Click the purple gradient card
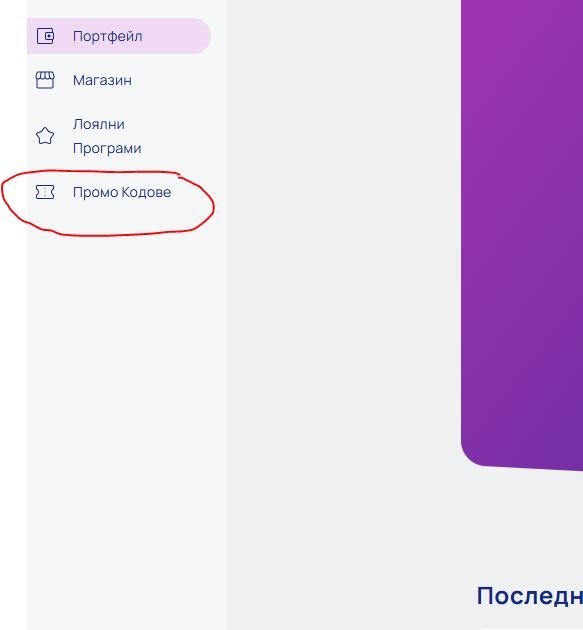The width and height of the screenshot is (583, 630). pos(522,233)
